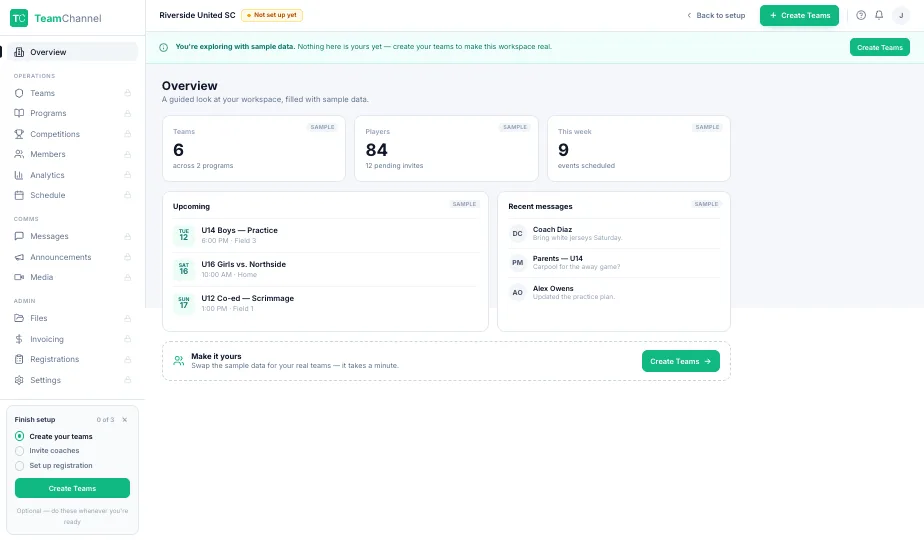Open Analytics in the sidebar

(72, 175)
